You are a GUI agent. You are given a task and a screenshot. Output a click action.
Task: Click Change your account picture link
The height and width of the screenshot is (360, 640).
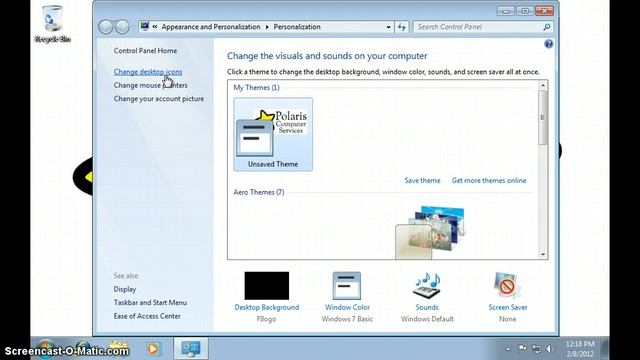[x=159, y=99]
